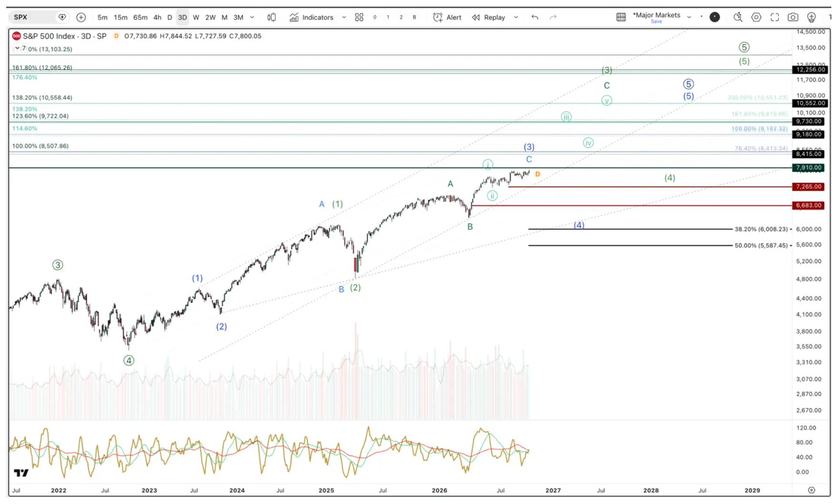Click favorite template 0
This screenshot has width=838, height=504.
tap(375, 17)
